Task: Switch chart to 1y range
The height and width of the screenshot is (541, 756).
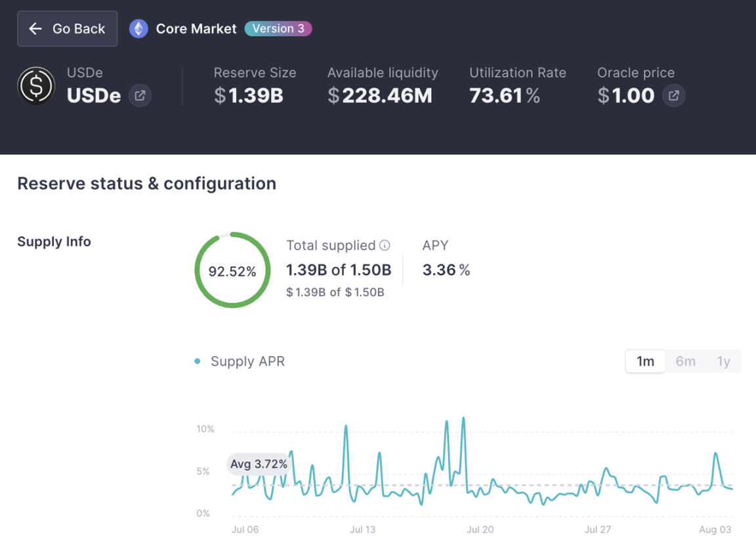Action: coord(723,362)
